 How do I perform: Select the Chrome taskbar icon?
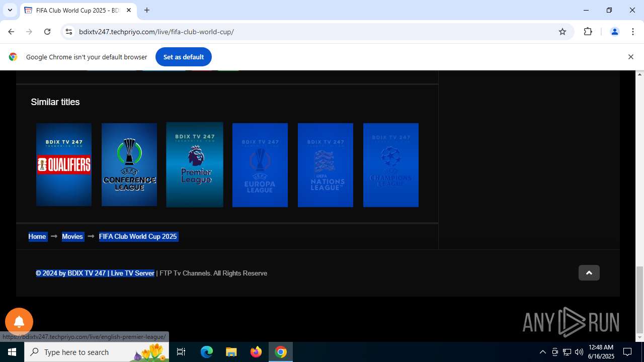pyautogui.click(x=281, y=352)
